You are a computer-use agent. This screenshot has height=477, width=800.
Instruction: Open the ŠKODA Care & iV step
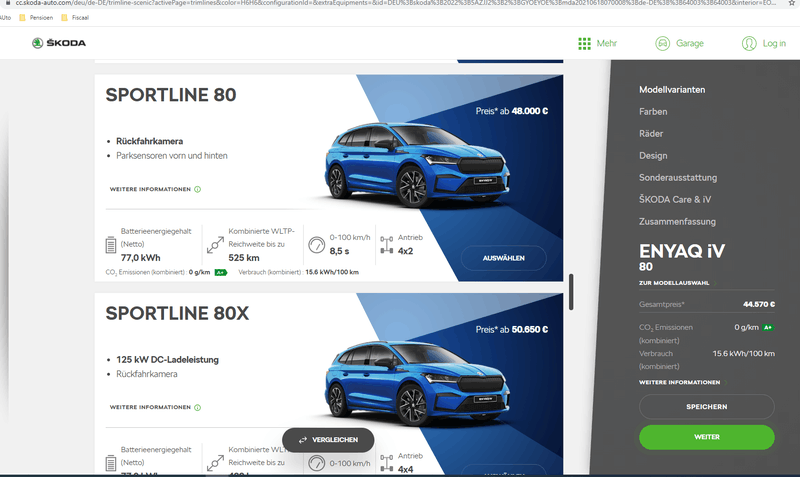(675, 199)
